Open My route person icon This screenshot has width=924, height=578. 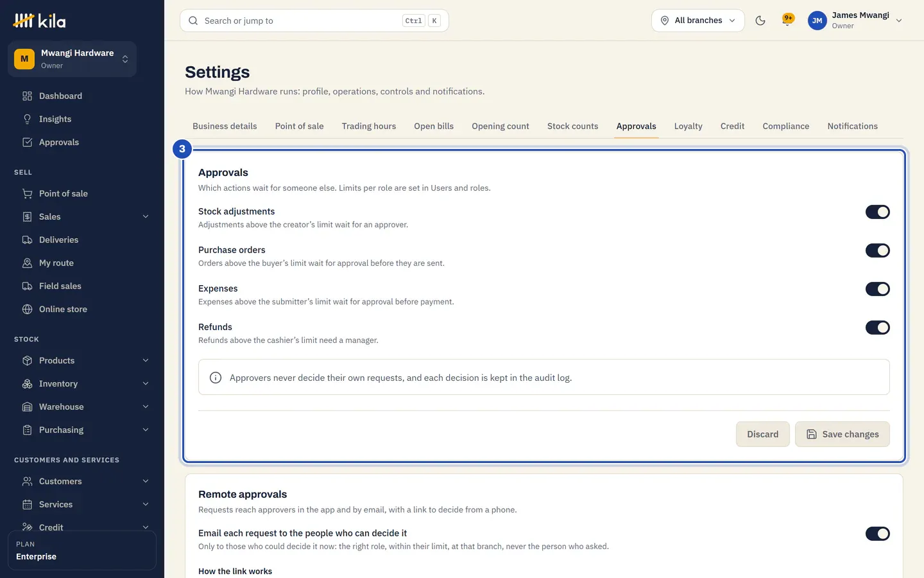click(x=27, y=263)
